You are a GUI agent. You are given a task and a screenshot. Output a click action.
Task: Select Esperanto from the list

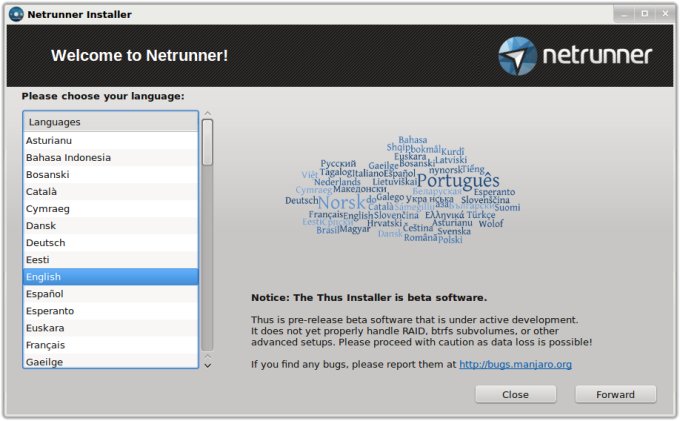(x=111, y=311)
